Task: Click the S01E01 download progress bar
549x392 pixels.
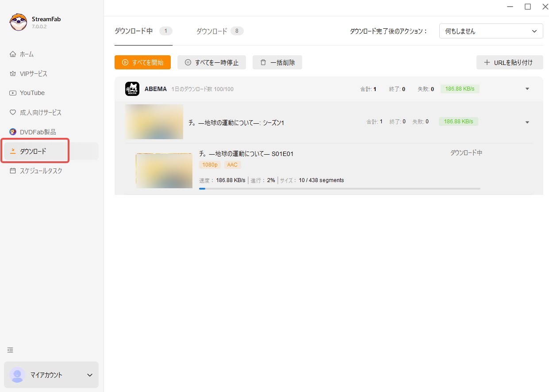Action: pos(340,189)
